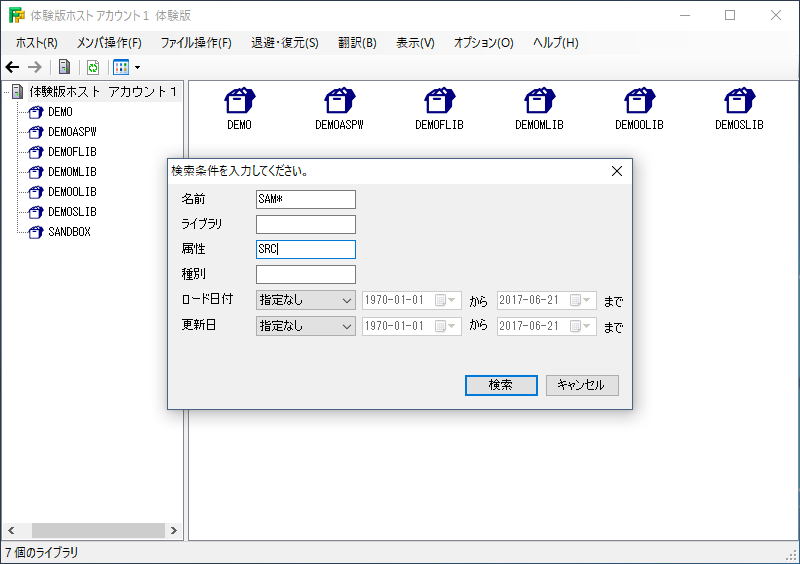Click the 7 個のライブラリ status bar text

[x=42, y=553]
